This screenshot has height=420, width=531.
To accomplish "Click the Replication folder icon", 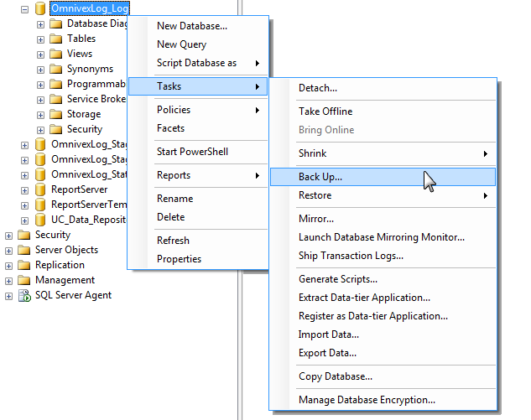I will pos(23,265).
